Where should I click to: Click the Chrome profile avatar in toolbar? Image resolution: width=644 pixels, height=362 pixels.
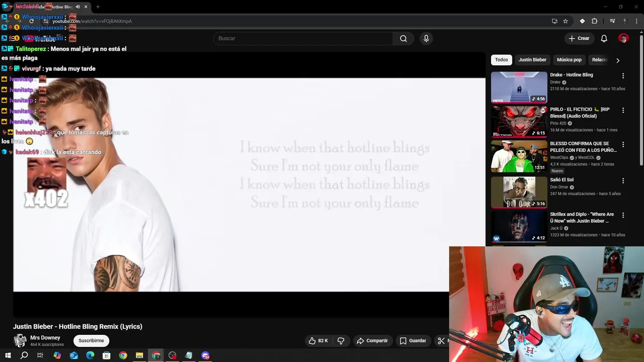[624, 21]
